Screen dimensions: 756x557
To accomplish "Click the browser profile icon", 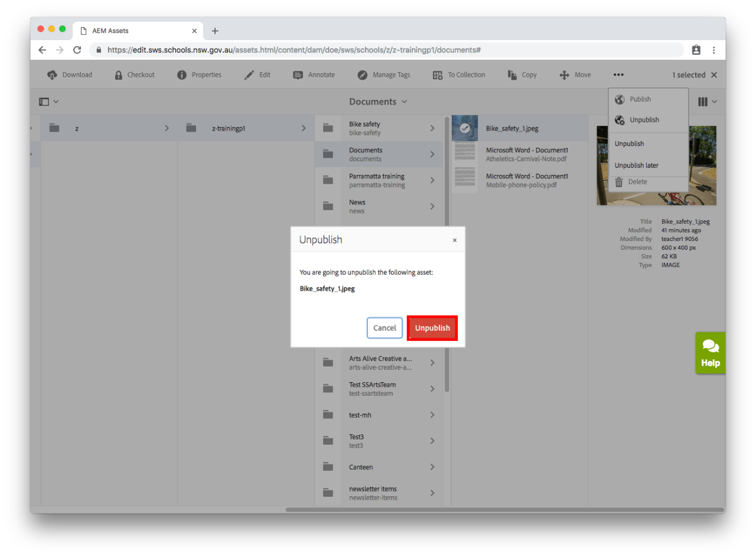I will pyautogui.click(x=696, y=50).
